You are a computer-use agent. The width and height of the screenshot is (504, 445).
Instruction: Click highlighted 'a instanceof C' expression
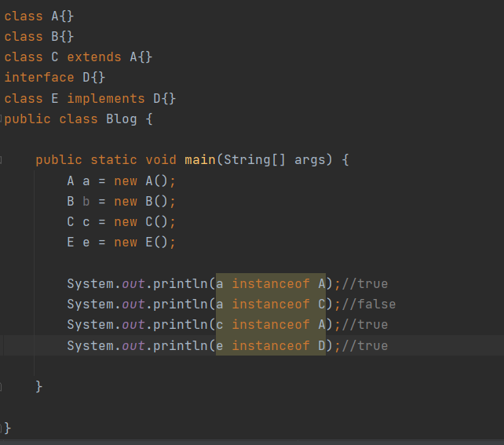point(271,305)
